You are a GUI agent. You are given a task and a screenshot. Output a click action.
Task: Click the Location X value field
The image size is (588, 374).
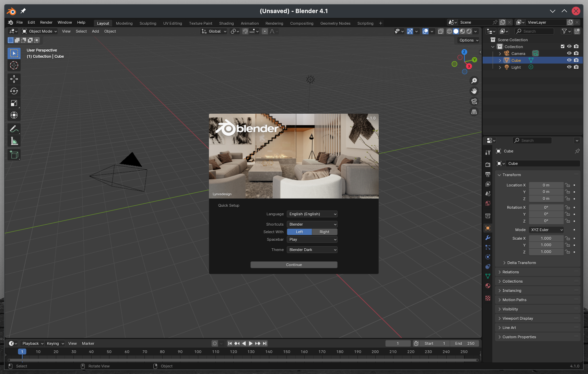546,185
